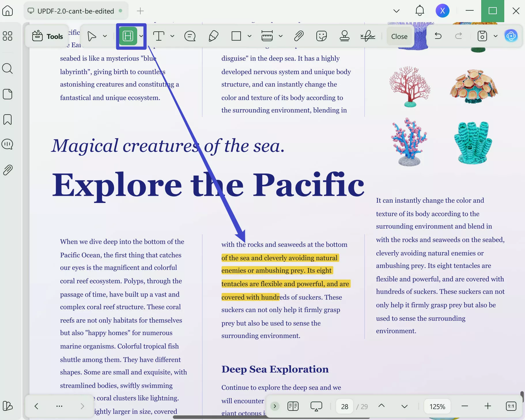Click the attach file paperclip in toolbar

(299, 36)
